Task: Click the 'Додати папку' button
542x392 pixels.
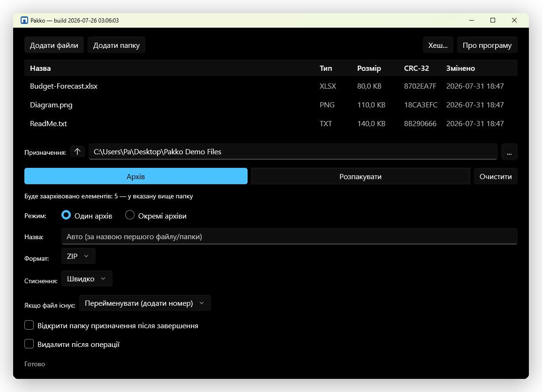Action: pos(116,45)
